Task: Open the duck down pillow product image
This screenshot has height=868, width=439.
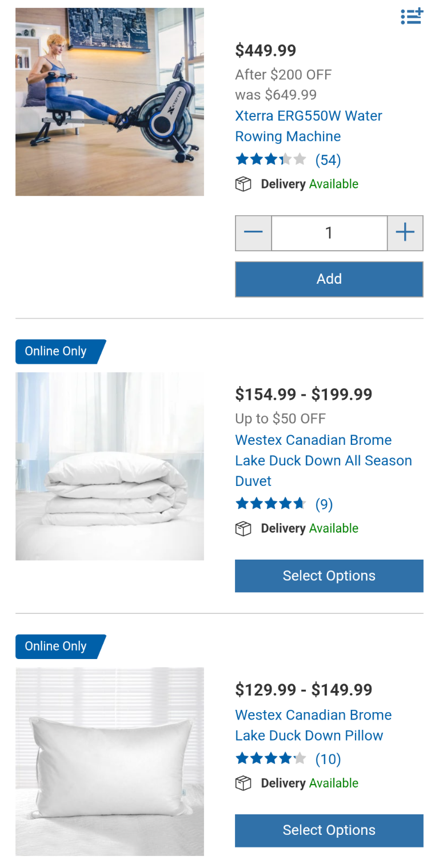Action: (x=110, y=761)
